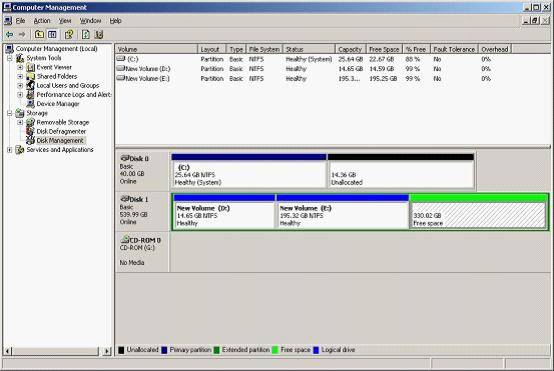Select Disk Defragmenter label in tree

61,131
